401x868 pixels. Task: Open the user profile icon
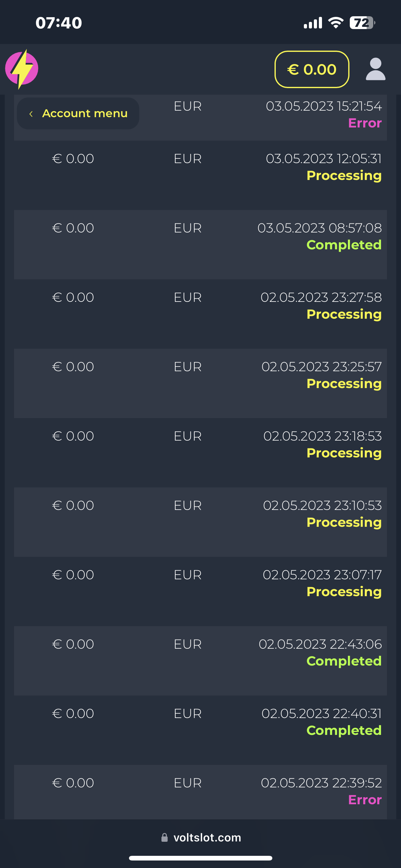coord(375,69)
